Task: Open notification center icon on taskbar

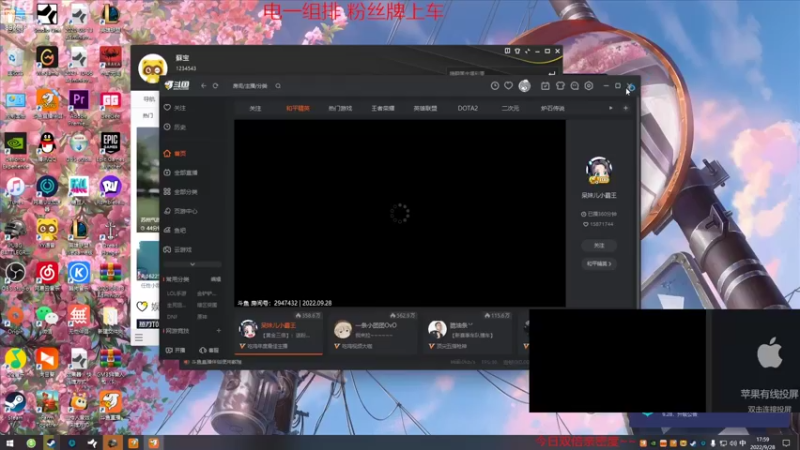Action: click(786, 443)
